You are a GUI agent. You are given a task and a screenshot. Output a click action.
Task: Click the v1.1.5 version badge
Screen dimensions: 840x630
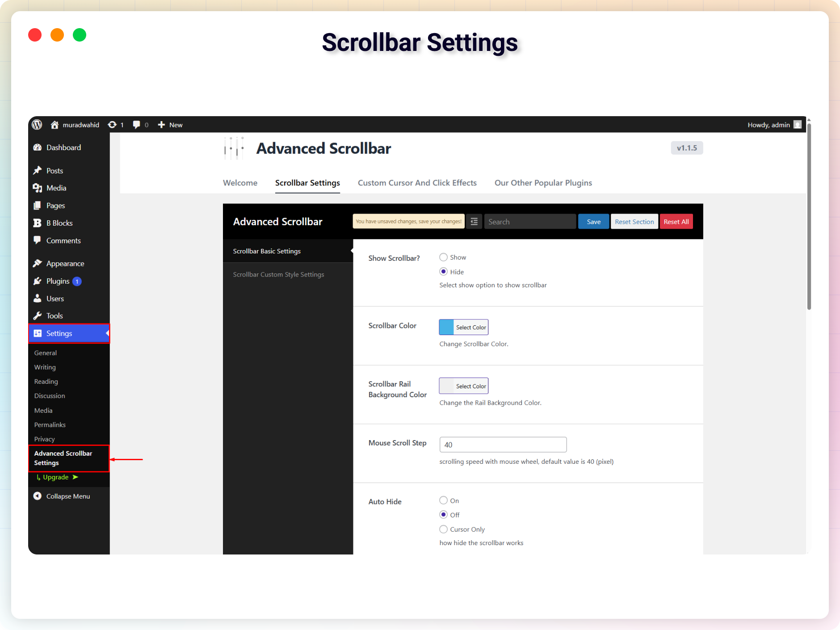(x=687, y=148)
